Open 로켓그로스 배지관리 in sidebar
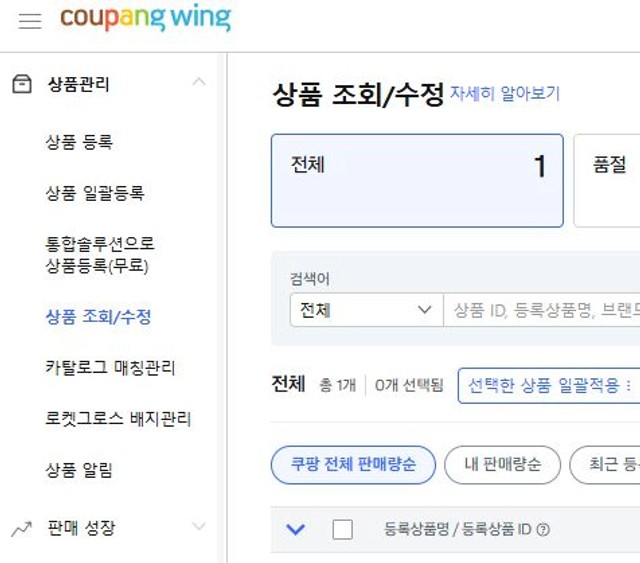This screenshot has height=563, width=640. [x=118, y=418]
